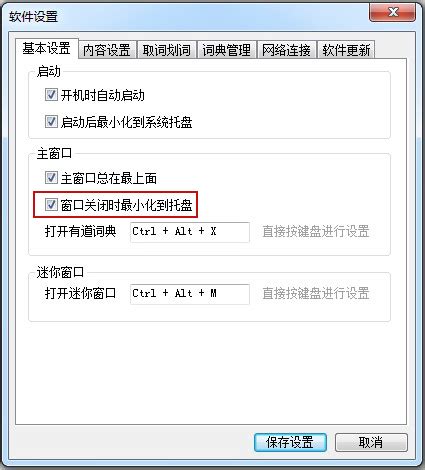The image size is (425, 470).
Task: Click the 取消 button
Action: [x=371, y=442]
